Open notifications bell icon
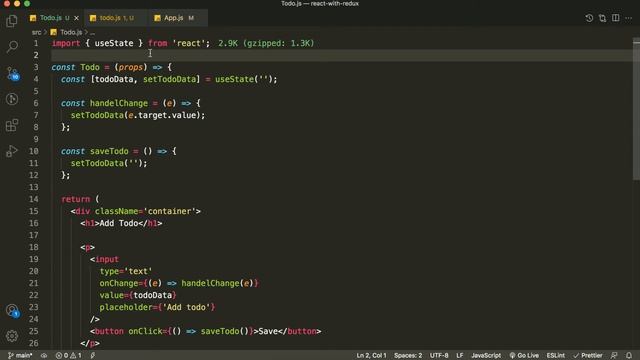 pyautogui.click(x=629, y=356)
